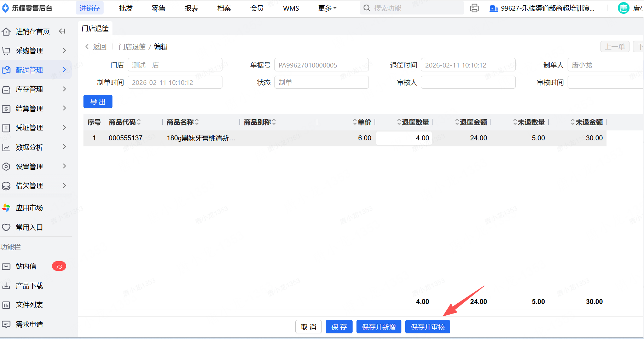644x339 pixels.
Task: Click the 进销存首页 home icon
Action: pos(6,31)
